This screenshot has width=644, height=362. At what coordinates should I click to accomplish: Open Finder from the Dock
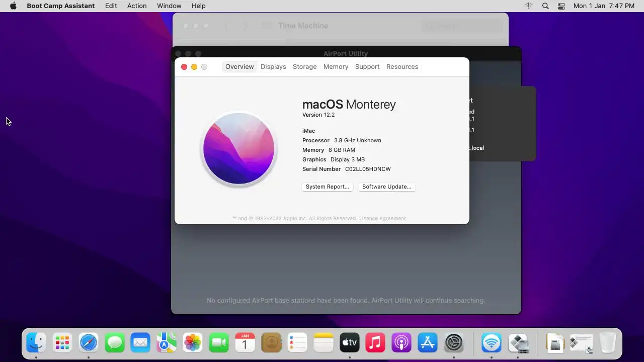36,343
